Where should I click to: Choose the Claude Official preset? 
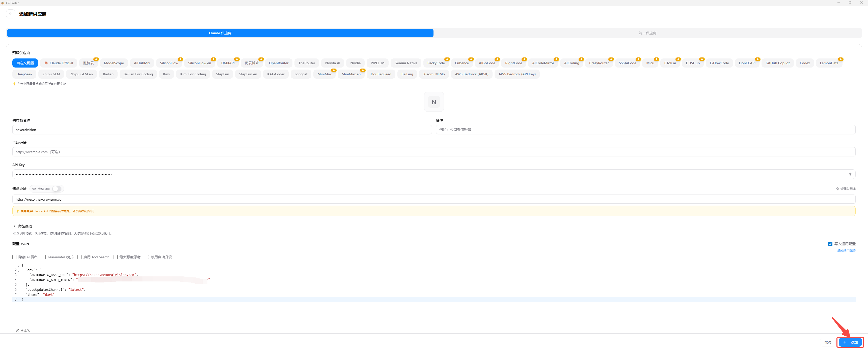point(59,63)
